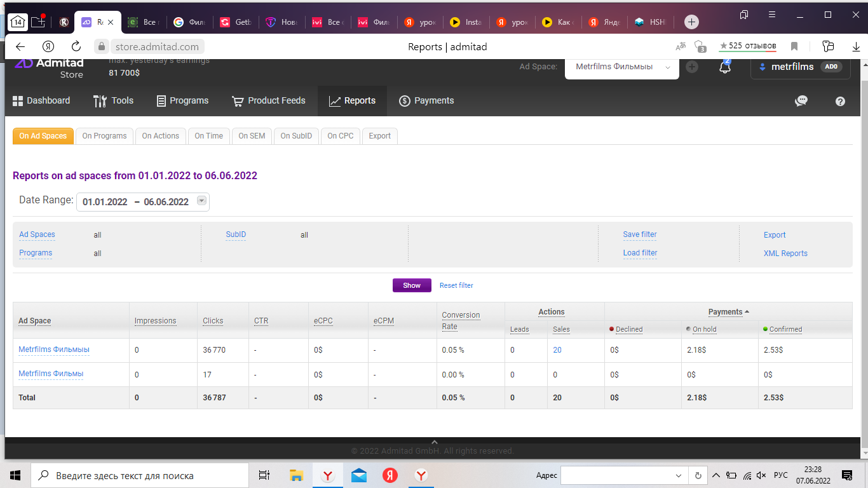Open the Ad Spaces filter link
868x488 pixels.
[37, 234]
